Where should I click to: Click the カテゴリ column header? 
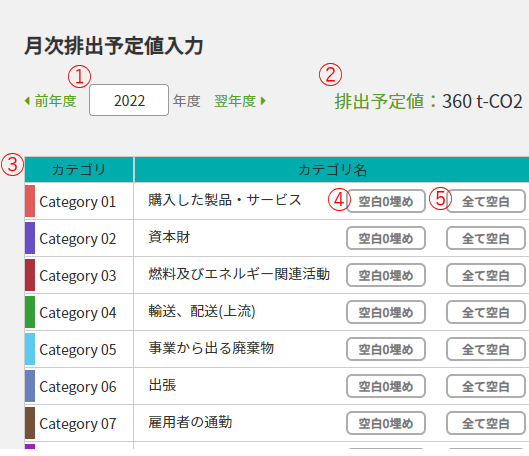[79, 170]
